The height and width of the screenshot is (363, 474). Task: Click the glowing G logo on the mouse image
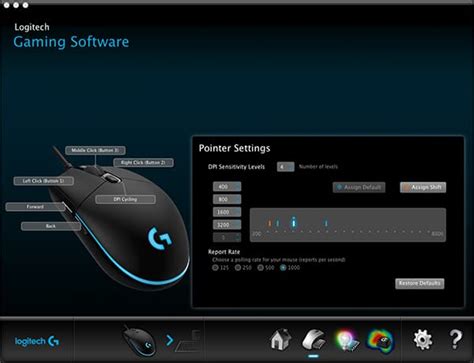coord(160,238)
